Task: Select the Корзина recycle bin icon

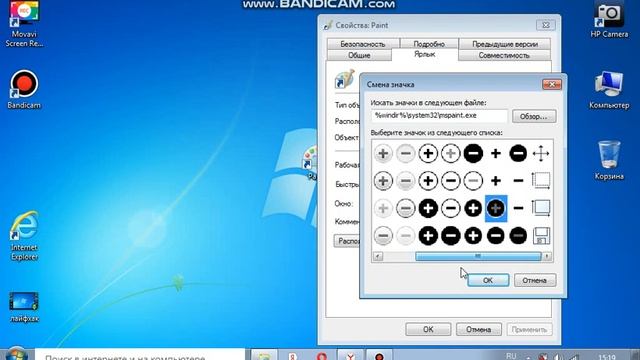Action: tap(609, 160)
